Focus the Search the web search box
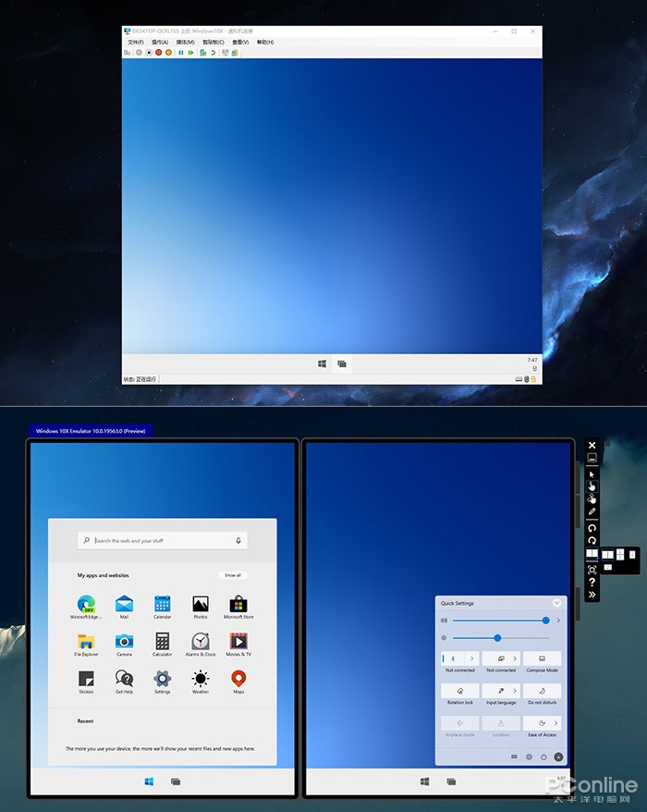This screenshot has height=812, width=647. pos(162,540)
